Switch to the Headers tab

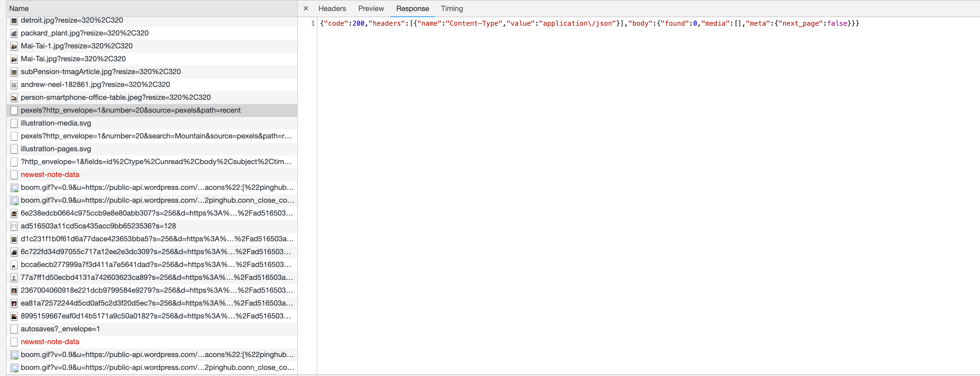click(x=332, y=8)
